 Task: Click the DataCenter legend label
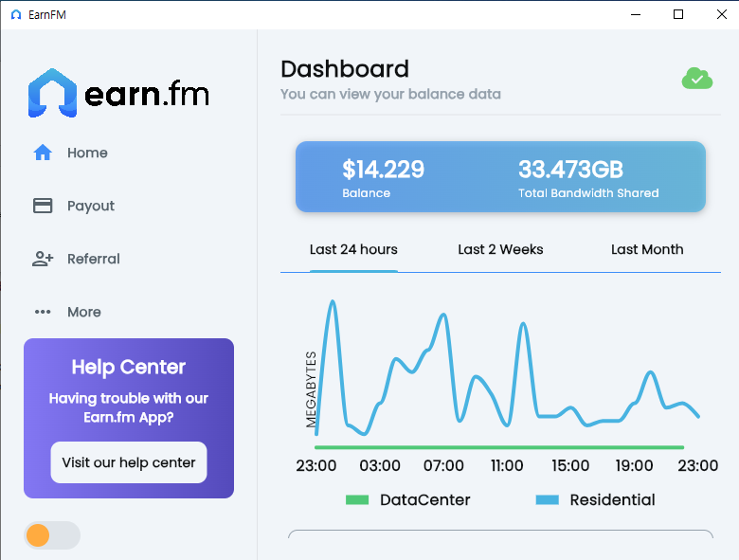tap(425, 499)
